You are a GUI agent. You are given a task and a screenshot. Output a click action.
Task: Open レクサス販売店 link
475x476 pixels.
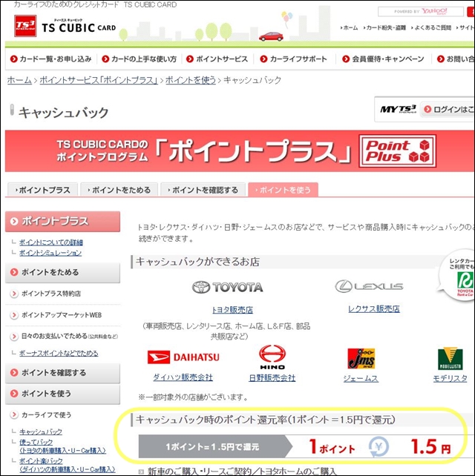pyautogui.click(x=374, y=308)
